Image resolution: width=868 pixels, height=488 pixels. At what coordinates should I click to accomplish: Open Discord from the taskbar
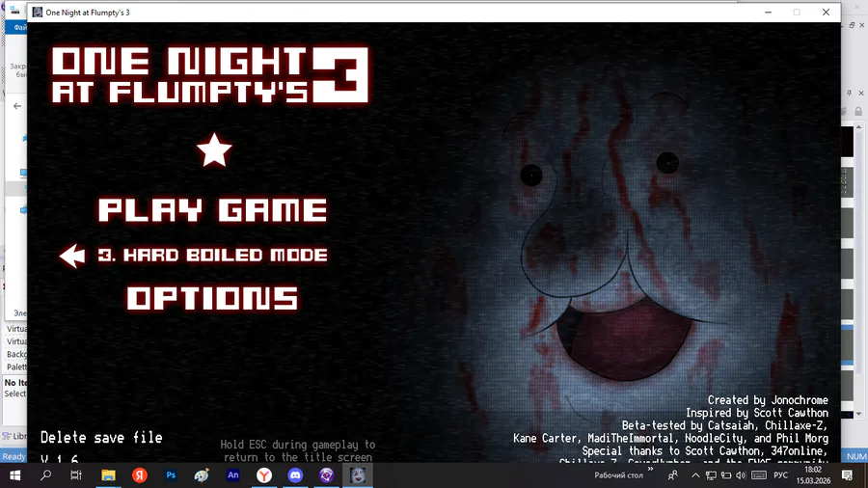pyautogui.click(x=295, y=475)
